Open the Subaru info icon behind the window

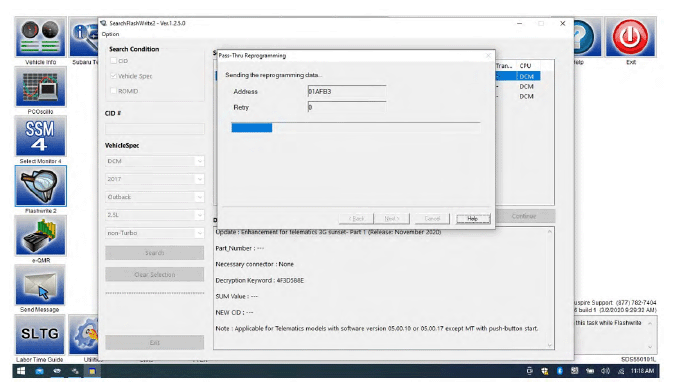point(84,37)
